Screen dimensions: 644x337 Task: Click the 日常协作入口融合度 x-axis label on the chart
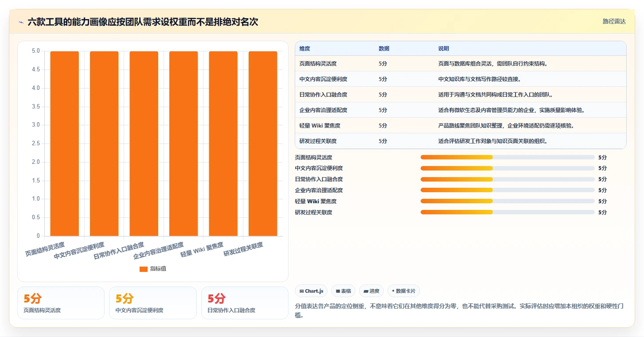(119, 251)
